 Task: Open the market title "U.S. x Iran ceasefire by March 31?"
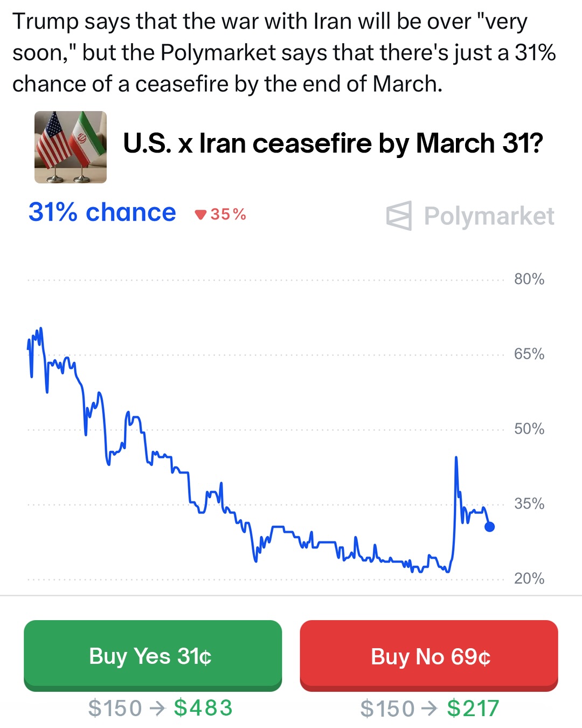point(332,144)
